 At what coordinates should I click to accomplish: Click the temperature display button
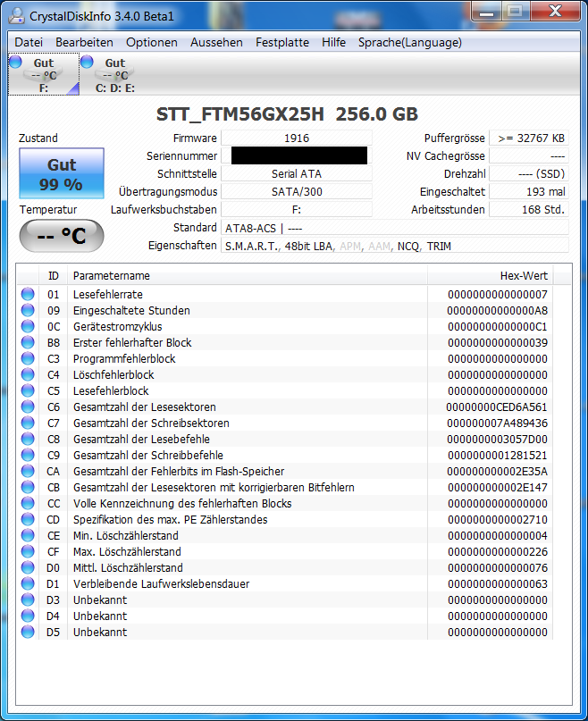click(x=61, y=236)
